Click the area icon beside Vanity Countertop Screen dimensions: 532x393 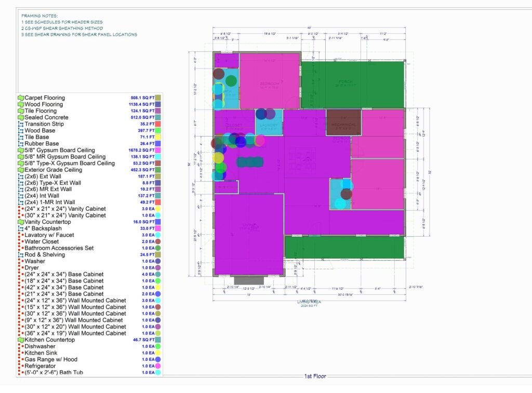(21, 222)
